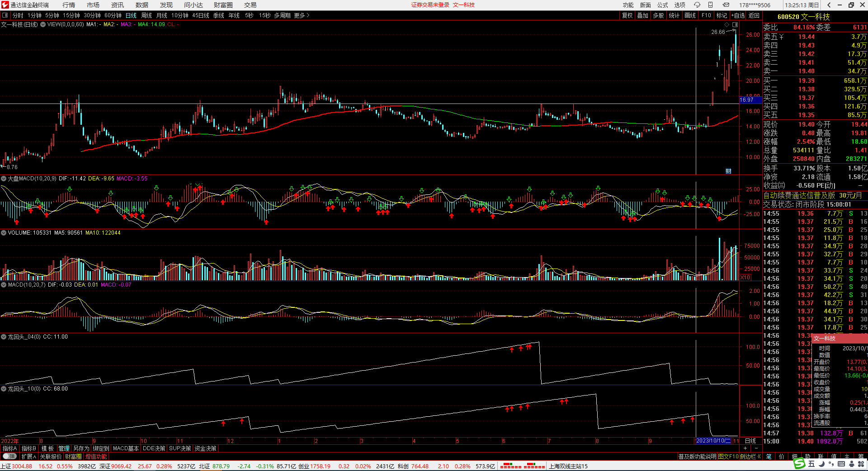
Task: Click the 返回 button
Action: (x=754, y=15)
